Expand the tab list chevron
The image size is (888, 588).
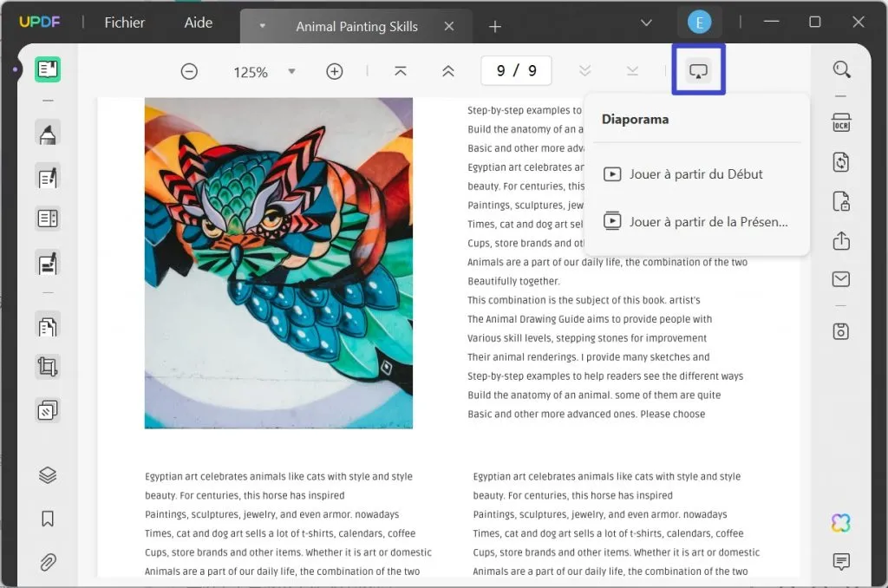tap(646, 21)
